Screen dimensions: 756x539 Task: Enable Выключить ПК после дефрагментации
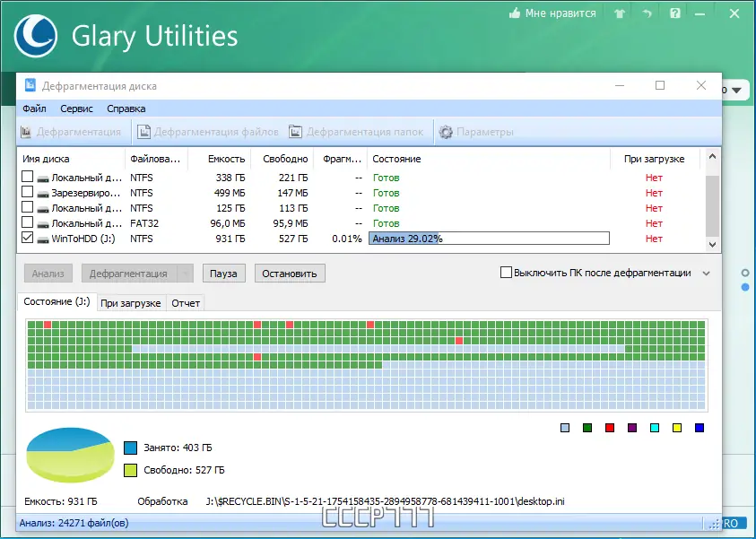tap(506, 273)
